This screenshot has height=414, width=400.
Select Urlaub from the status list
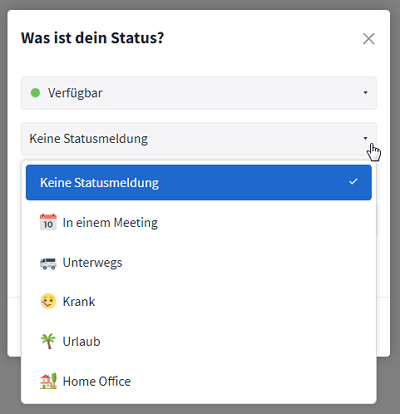coord(199,342)
